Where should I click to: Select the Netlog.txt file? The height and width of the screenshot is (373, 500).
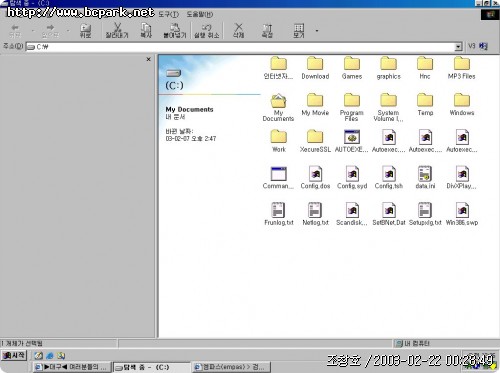point(315,214)
